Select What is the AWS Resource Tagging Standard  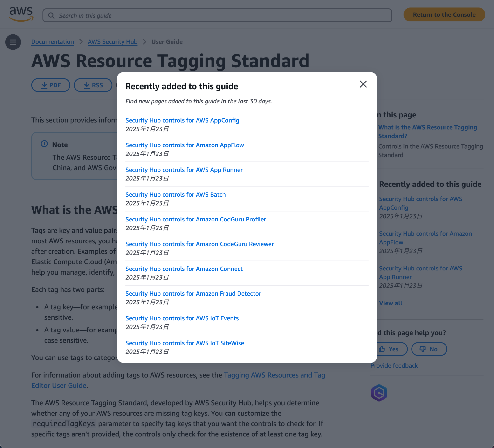pyautogui.click(x=427, y=131)
